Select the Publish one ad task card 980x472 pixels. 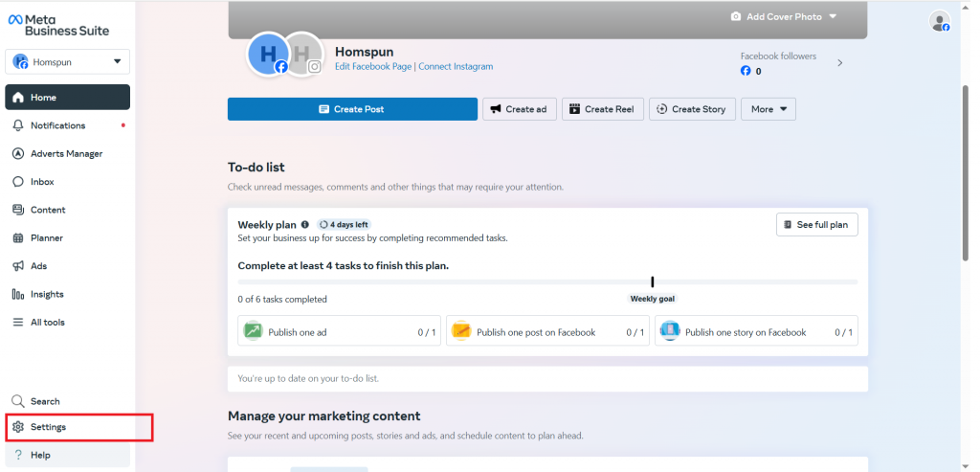[x=339, y=331]
